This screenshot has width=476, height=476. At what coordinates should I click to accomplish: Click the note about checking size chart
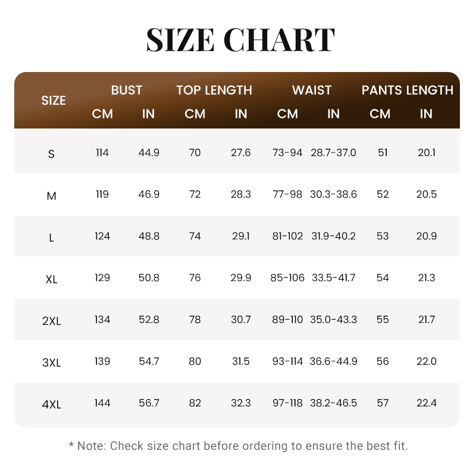[x=239, y=446]
